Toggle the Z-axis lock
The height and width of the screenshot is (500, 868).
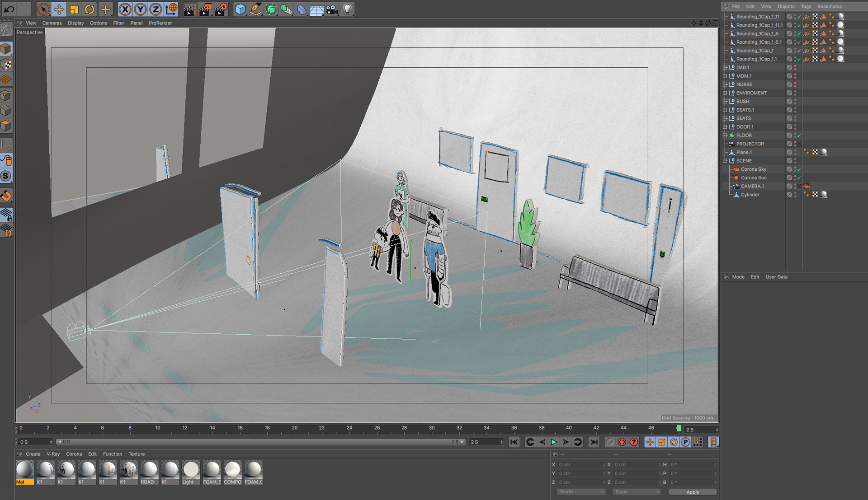(x=156, y=9)
